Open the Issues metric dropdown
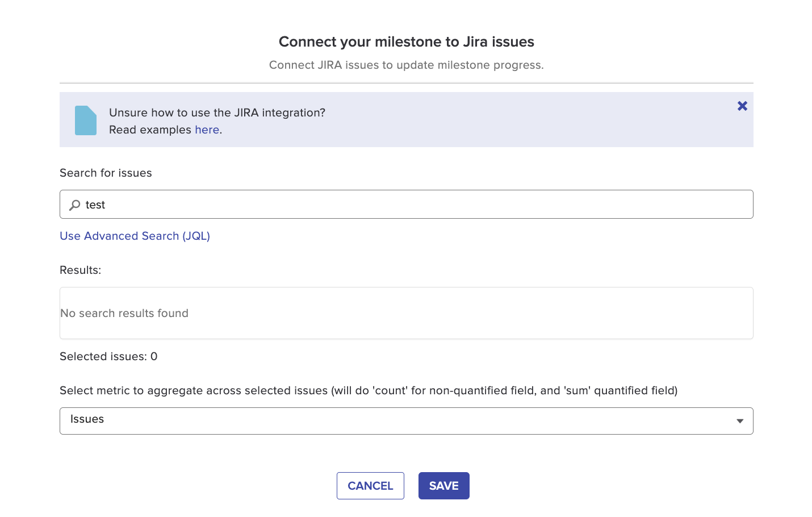The width and height of the screenshot is (812, 517). (397, 421)
